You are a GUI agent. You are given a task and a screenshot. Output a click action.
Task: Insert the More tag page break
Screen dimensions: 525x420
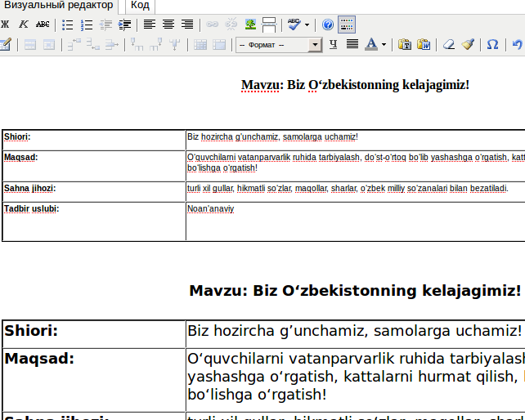tap(269, 25)
